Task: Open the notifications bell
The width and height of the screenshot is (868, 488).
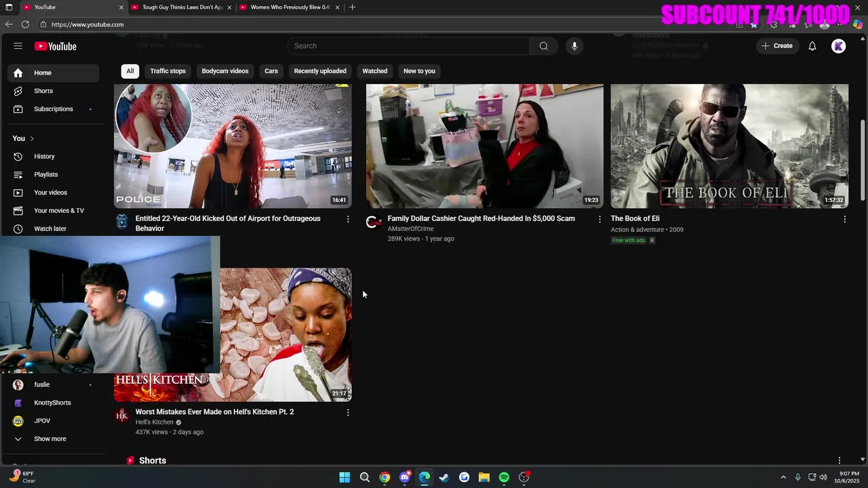Action: (x=812, y=46)
